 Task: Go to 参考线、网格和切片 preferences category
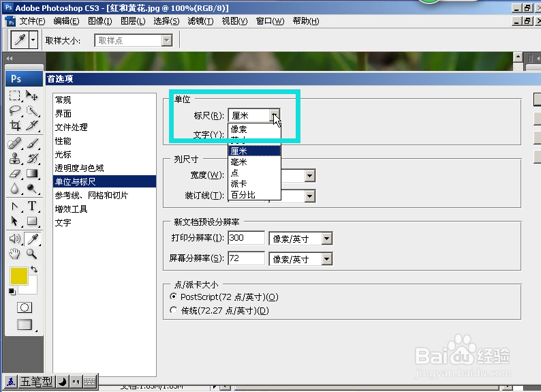point(104,195)
